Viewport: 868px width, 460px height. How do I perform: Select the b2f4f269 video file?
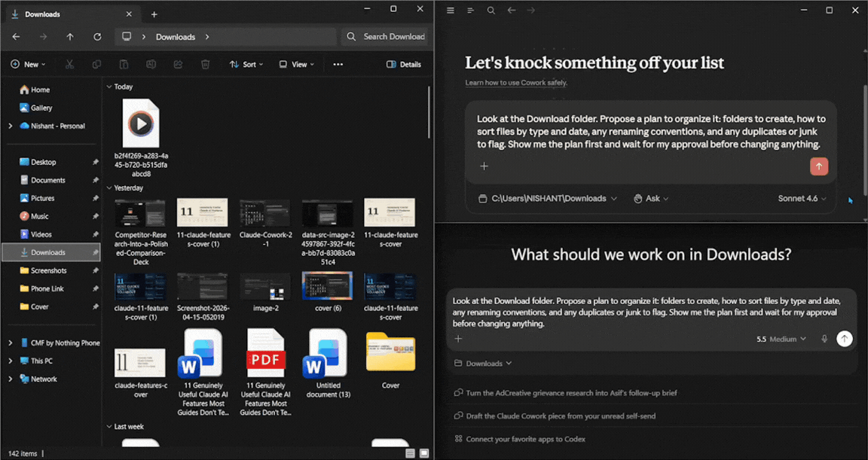tap(141, 139)
